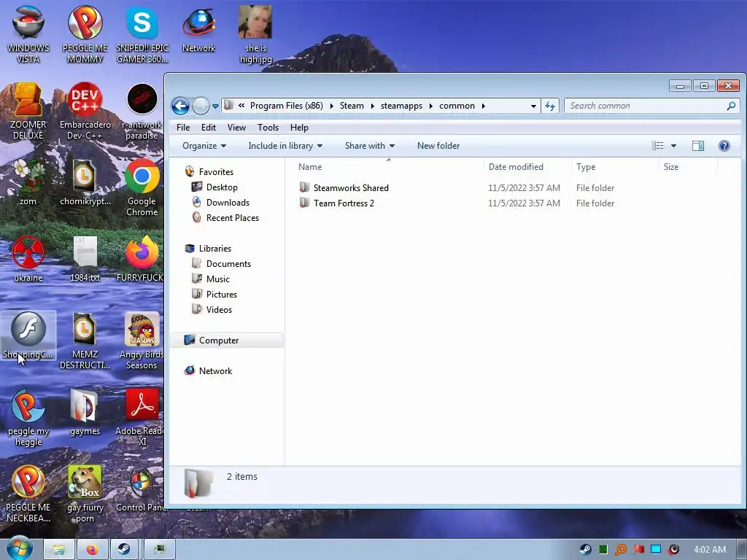Select the zom desktop icon
The height and width of the screenshot is (560, 747).
coord(28,183)
